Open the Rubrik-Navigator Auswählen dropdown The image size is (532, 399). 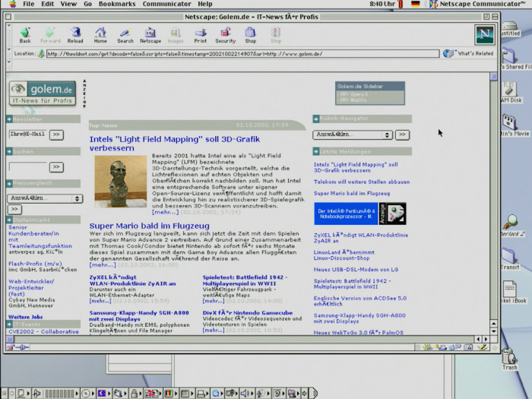click(x=353, y=135)
